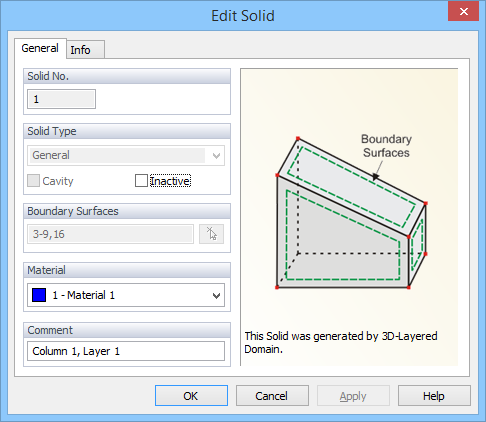Close the Edit Solid dialog window

pyautogui.click(x=463, y=12)
